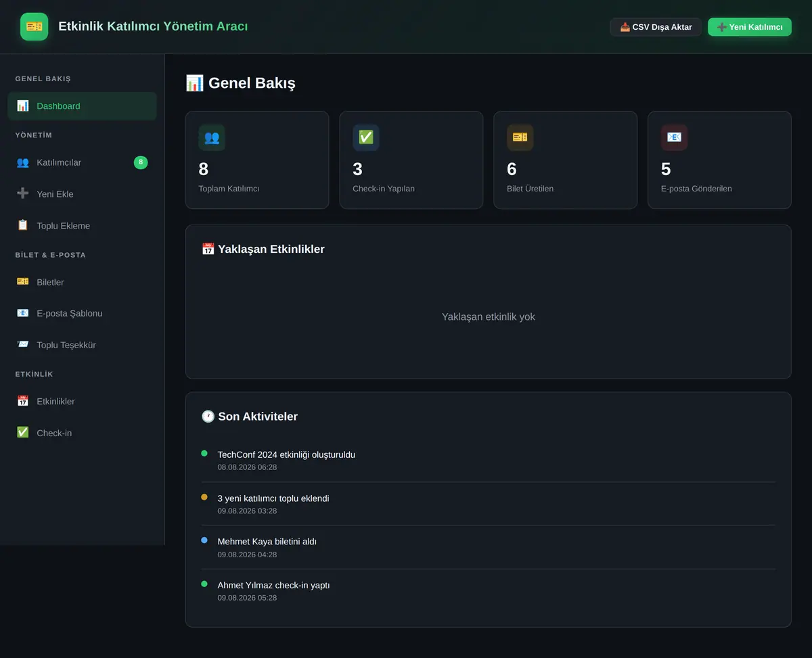The height and width of the screenshot is (658, 812).
Task: Click the envelope icon beside Toplu Teşekkür
Action: (x=23, y=345)
